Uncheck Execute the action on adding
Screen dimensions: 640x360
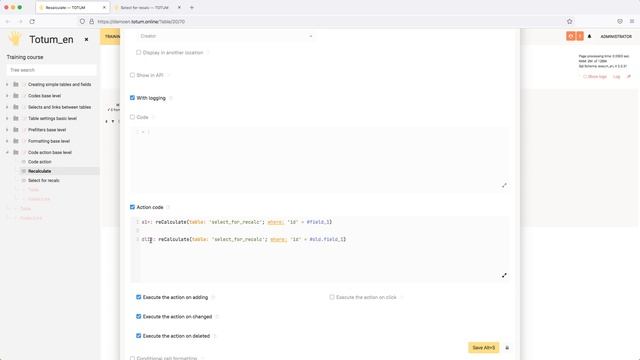[x=138, y=297]
